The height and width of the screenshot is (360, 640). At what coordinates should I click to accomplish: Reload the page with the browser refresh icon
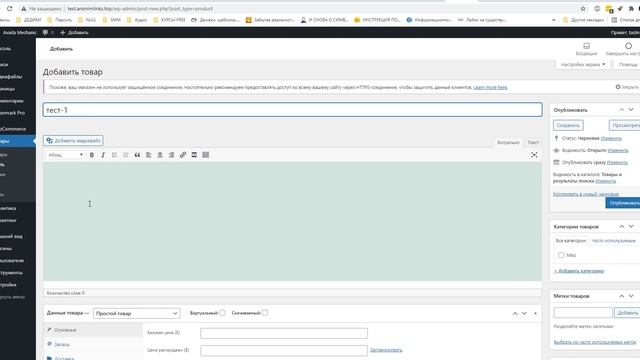[9, 9]
